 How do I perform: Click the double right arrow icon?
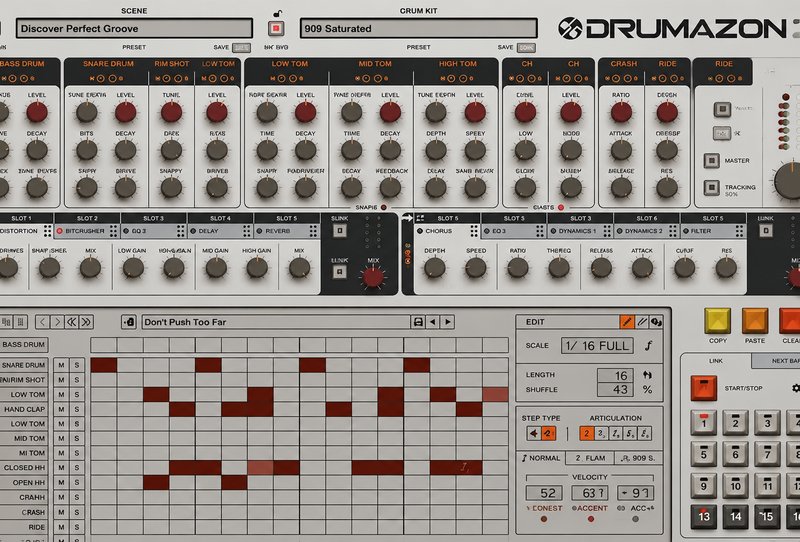point(86,322)
